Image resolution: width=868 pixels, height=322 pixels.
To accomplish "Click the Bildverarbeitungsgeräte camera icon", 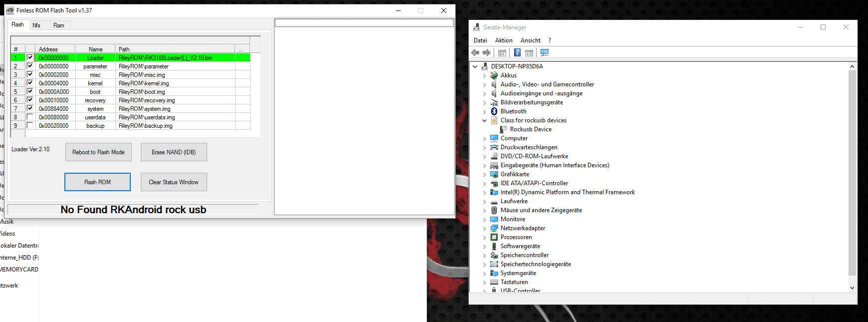I will pos(494,102).
